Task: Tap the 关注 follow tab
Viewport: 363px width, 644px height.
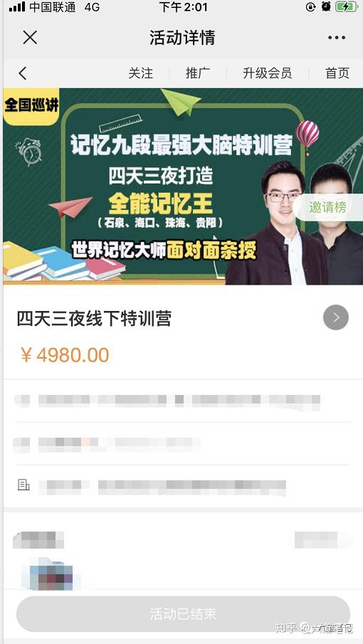Action: click(x=140, y=73)
